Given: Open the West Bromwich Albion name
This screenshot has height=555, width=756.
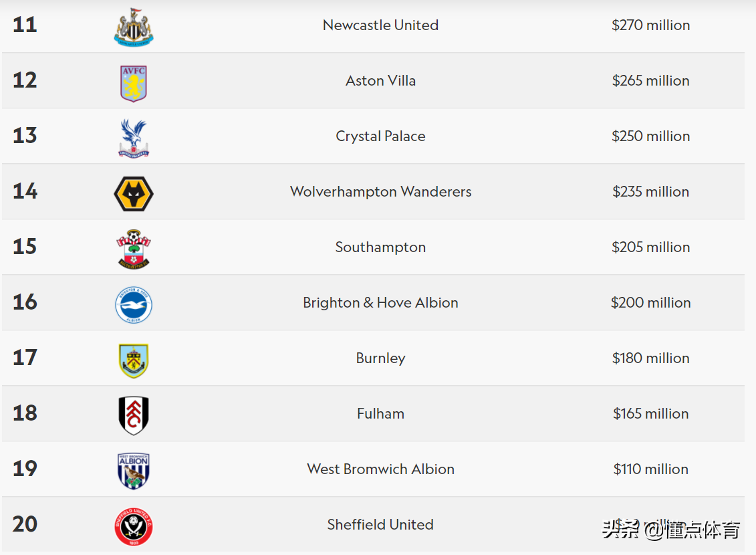Looking at the screenshot, I should [380, 469].
